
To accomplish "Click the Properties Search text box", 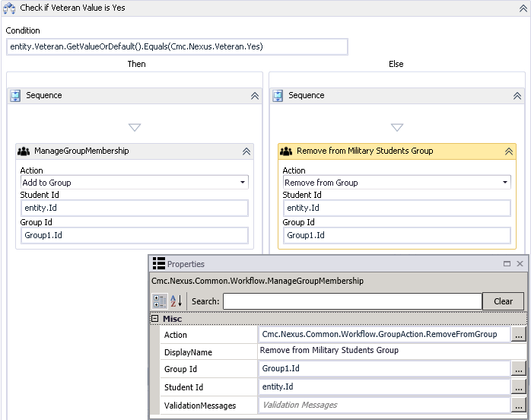I will (352, 301).
